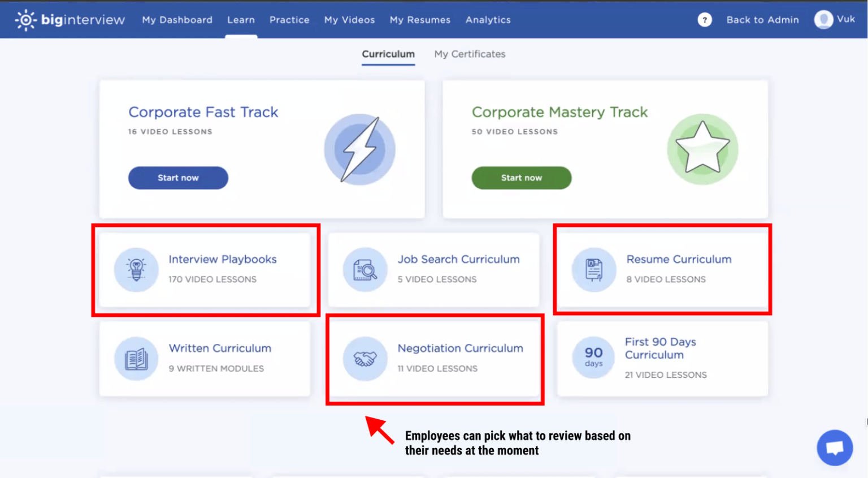Click the Resume Curriculum document icon

pyautogui.click(x=594, y=269)
